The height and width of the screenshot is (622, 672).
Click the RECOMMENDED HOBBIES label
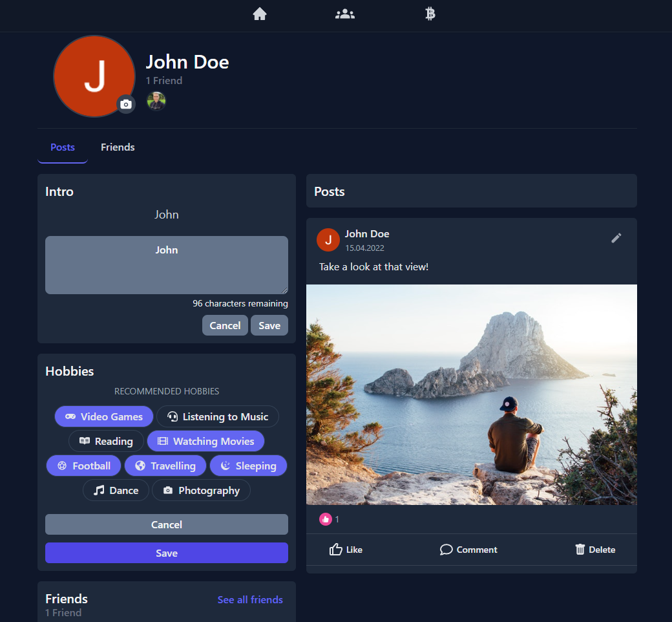coord(167,391)
